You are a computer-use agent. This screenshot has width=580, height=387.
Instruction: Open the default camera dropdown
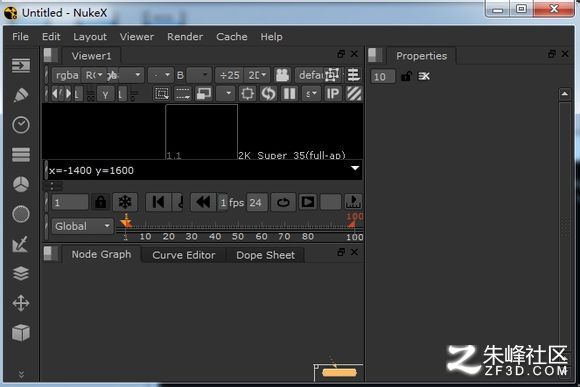[311, 75]
